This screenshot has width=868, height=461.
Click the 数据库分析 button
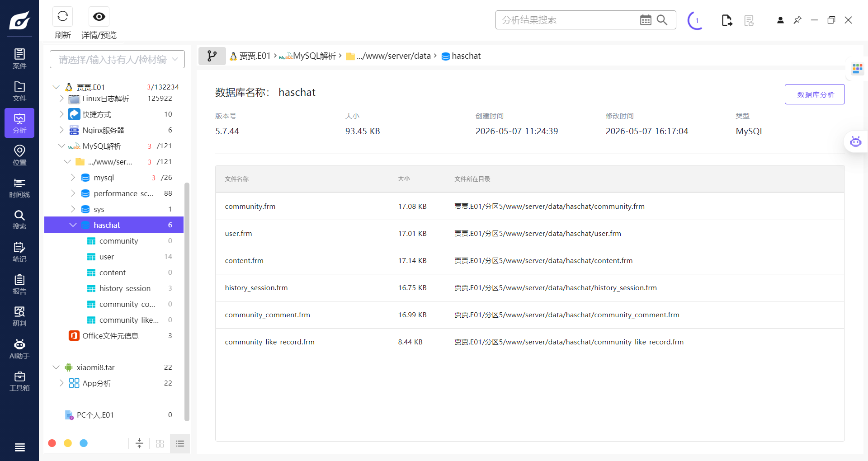point(815,94)
